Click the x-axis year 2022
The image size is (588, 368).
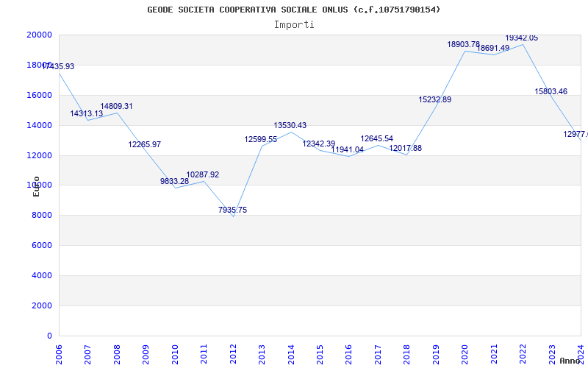(523, 354)
